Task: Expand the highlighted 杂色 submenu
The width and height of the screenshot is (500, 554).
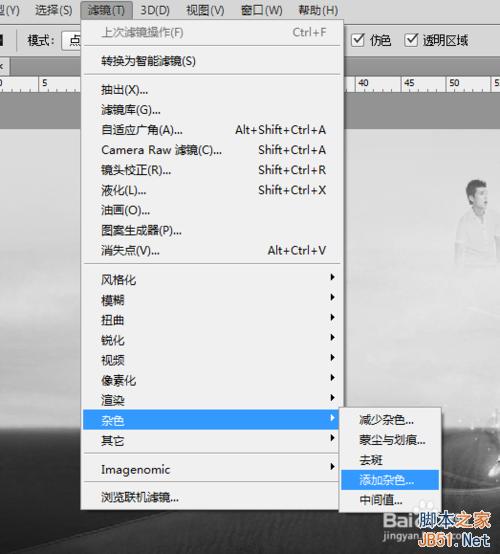Action: (211, 420)
